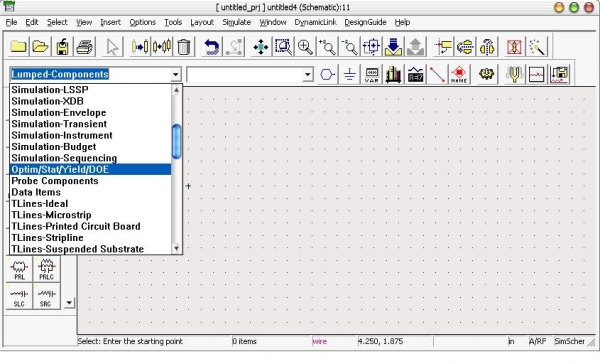
Task: Open the Simulate menu
Action: pyautogui.click(x=236, y=22)
